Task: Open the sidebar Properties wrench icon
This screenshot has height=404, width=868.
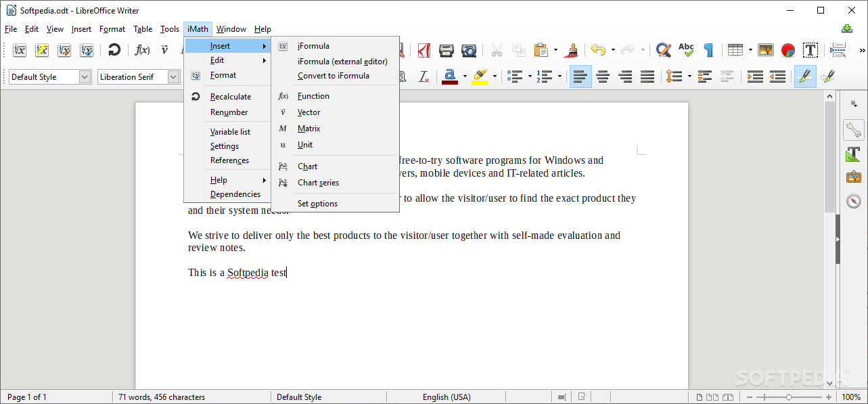Action: coord(854,130)
